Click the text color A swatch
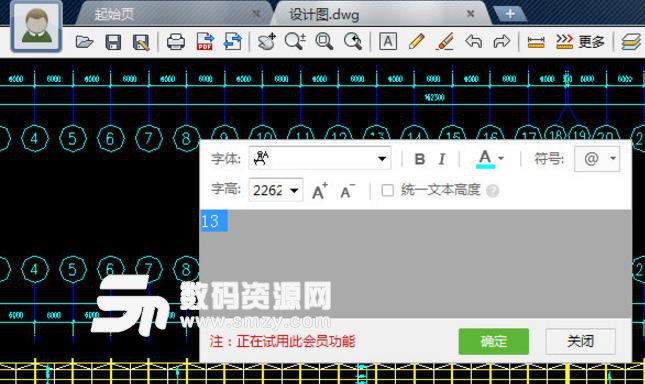This screenshot has height=384, width=645. coord(485,159)
